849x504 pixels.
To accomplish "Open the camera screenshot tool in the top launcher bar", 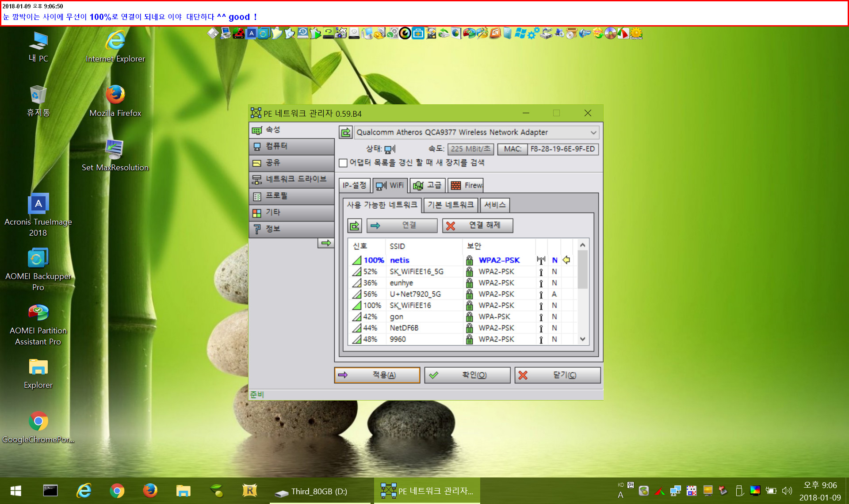I will 340,33.
